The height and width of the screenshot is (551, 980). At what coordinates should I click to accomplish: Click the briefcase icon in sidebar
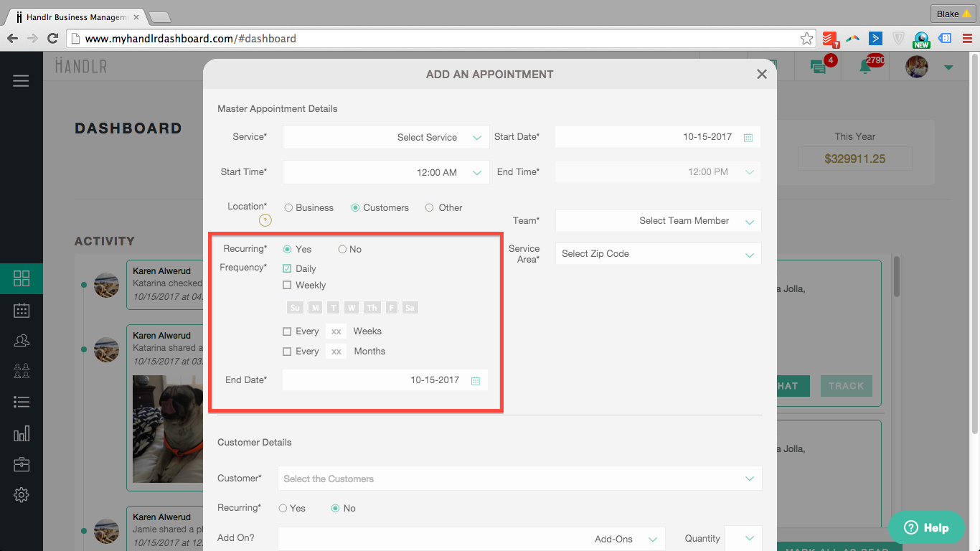22,464
